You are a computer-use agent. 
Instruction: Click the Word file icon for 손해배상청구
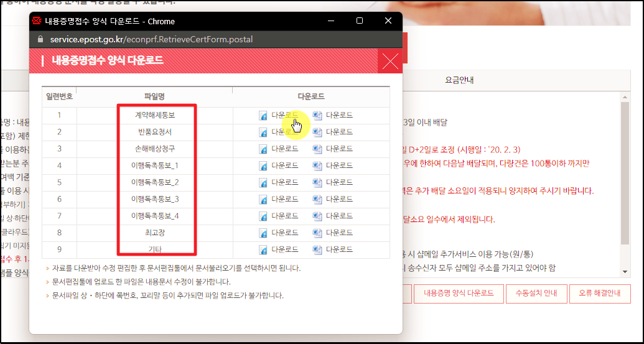click(317, 149)
